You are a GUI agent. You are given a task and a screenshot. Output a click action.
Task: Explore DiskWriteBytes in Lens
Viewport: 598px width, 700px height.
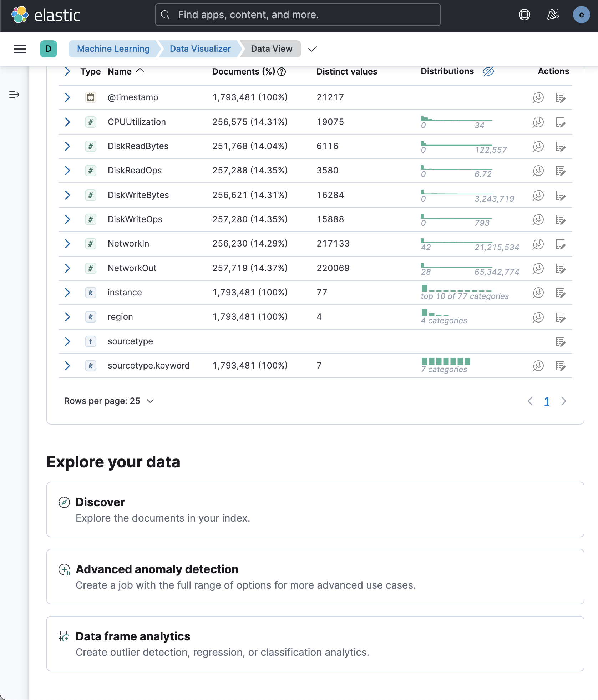[538, 195]
